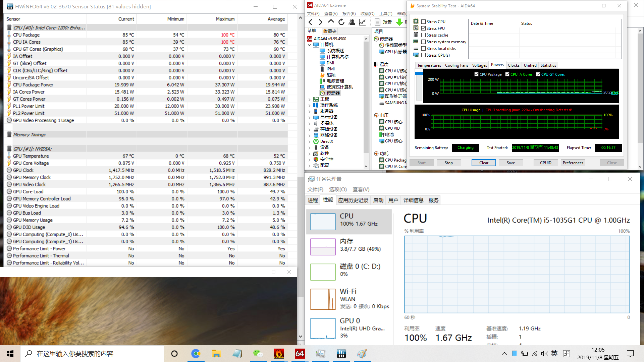Select the 内存 memory graph thumbnail
Viewport: 644px width, 362px height.
[x=323, y=247]
